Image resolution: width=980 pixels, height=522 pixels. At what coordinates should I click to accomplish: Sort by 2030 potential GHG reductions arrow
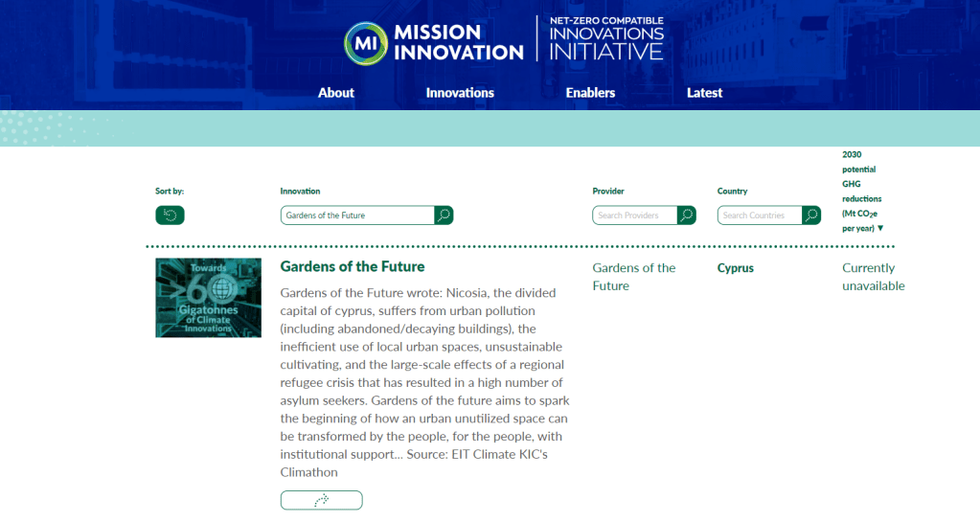coord(880,229)
